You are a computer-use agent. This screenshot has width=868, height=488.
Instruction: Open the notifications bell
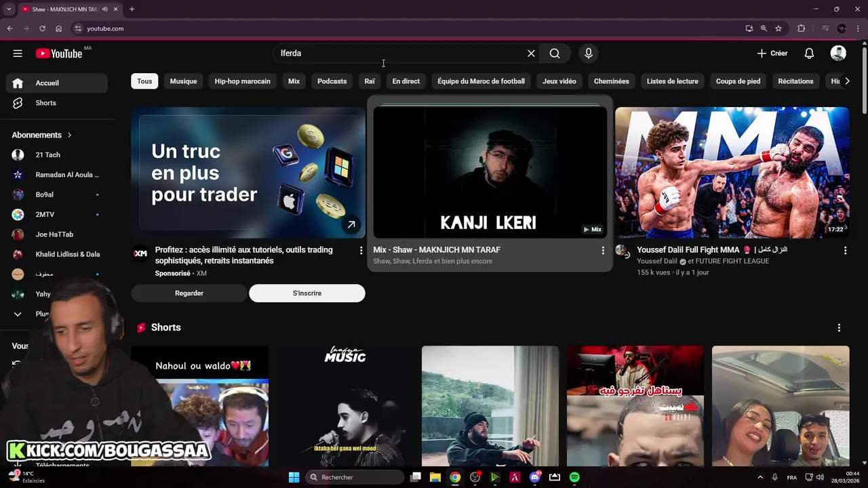pyautogui.click(x=809, y=54)
